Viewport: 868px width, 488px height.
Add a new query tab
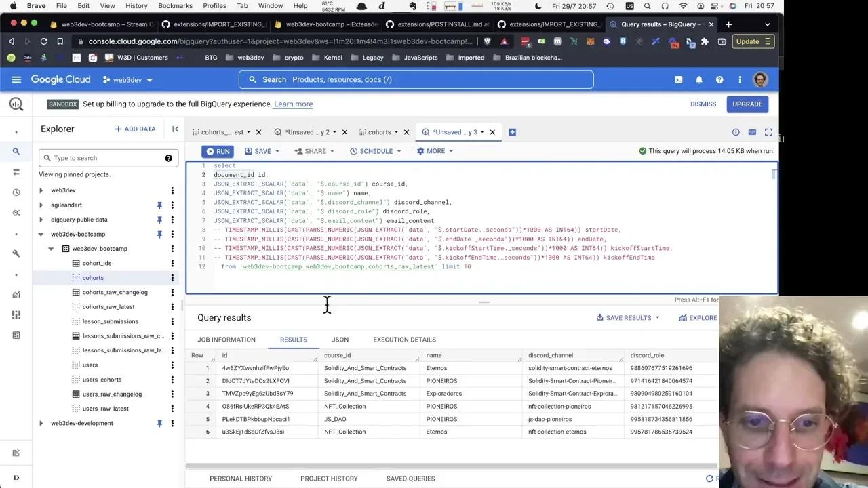512,132
